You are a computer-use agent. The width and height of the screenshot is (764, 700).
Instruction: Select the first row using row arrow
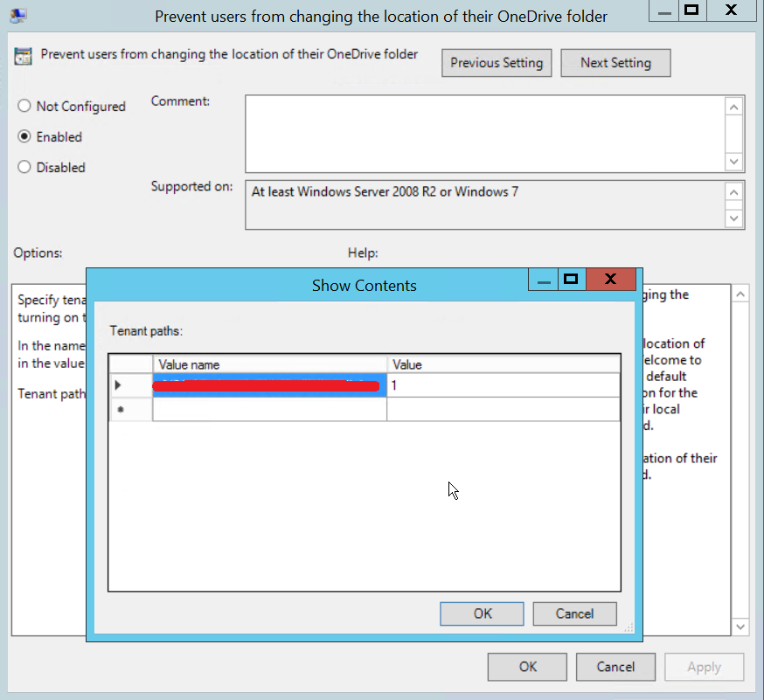(x=130, y=385)
